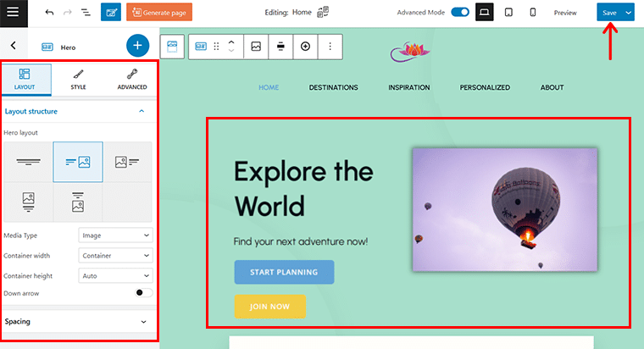Open the INSPIRATION navigation item

coord(409,87)
